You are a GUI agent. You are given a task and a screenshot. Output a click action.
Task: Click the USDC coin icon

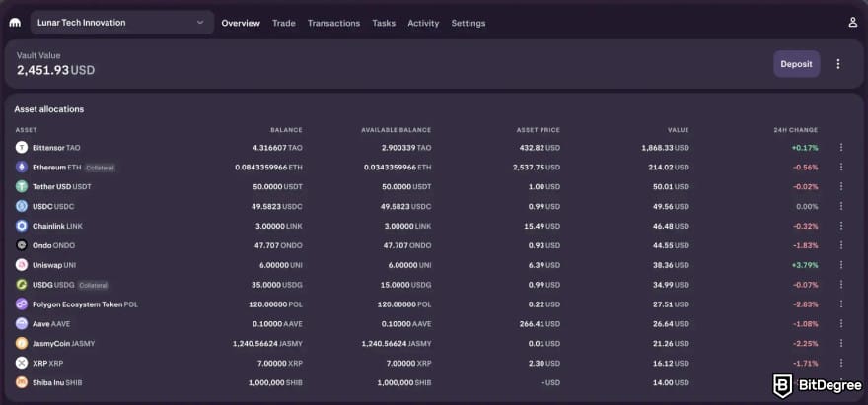[22, 206]
